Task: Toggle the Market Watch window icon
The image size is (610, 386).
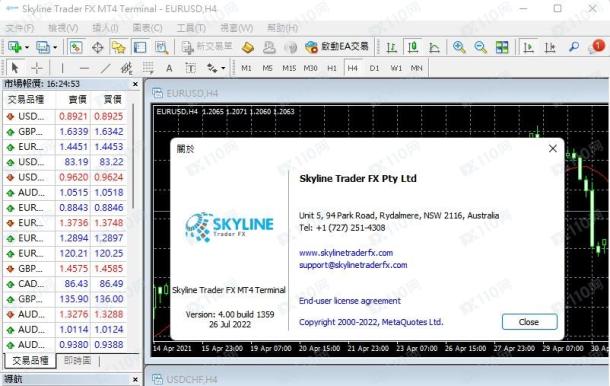Action: pos(76,47)
